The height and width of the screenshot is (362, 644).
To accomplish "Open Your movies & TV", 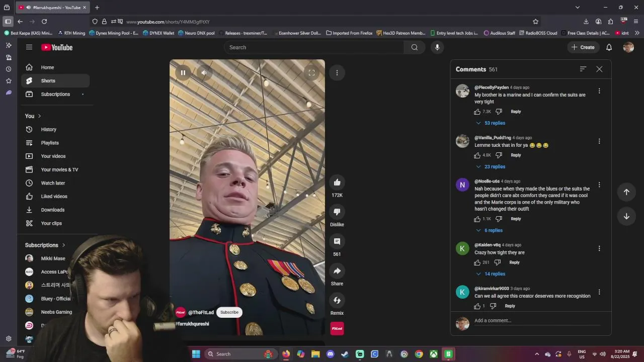I will (55, 170).
